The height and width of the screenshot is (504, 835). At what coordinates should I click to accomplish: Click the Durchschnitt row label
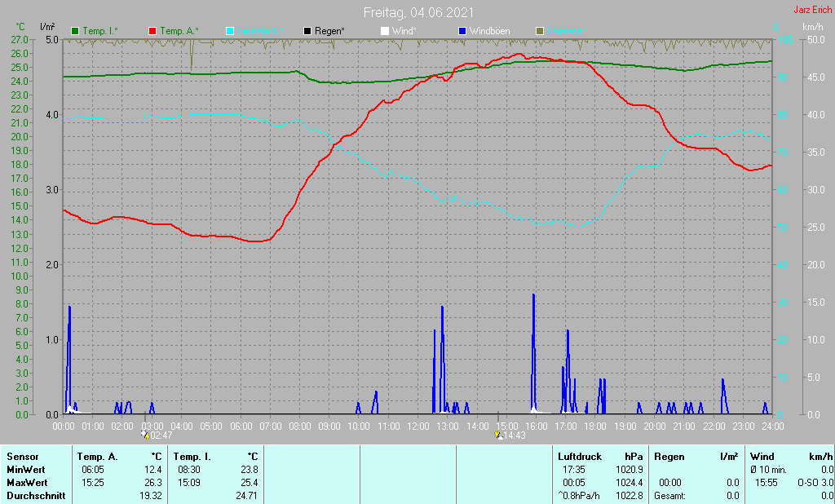click(x=35, y=496)
